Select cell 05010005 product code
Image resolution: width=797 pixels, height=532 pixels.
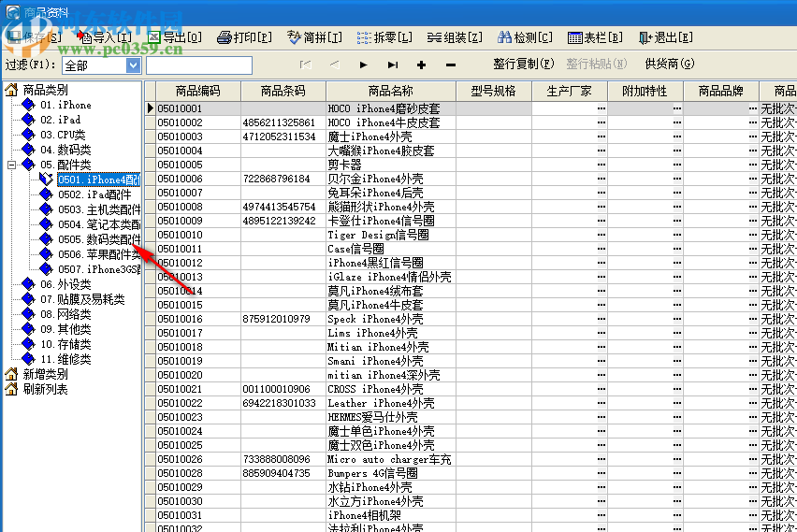198,165
